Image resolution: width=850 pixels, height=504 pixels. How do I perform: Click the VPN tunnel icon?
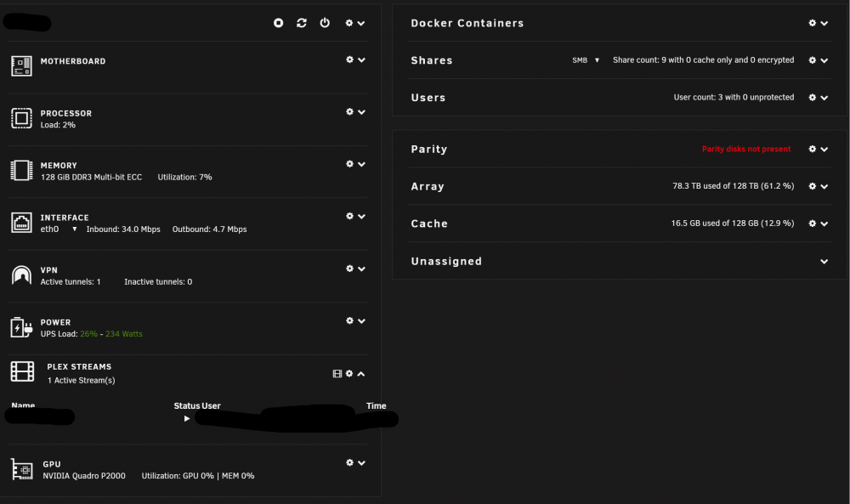point(22,275)
